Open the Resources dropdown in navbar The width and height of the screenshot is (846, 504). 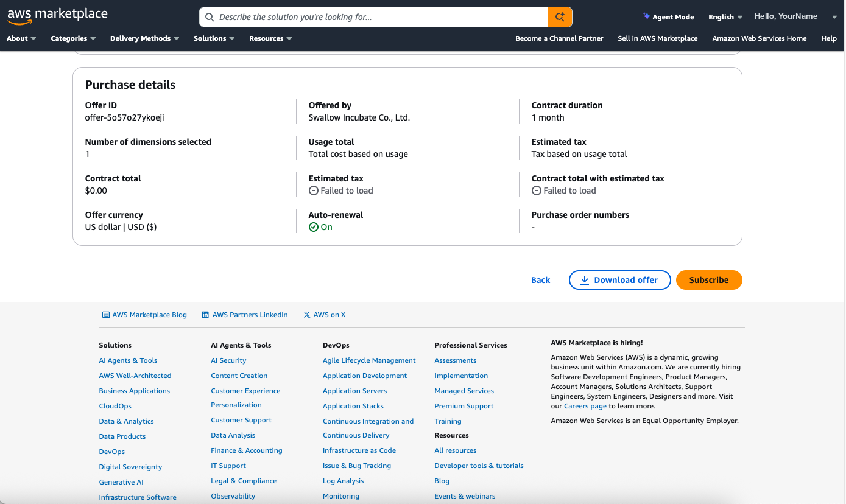[270, 38]
